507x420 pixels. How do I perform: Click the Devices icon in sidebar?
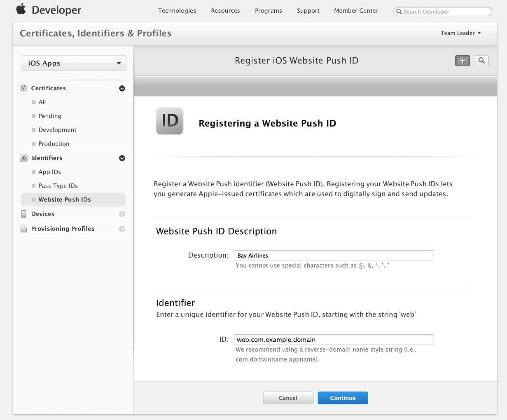pos(24,214)
